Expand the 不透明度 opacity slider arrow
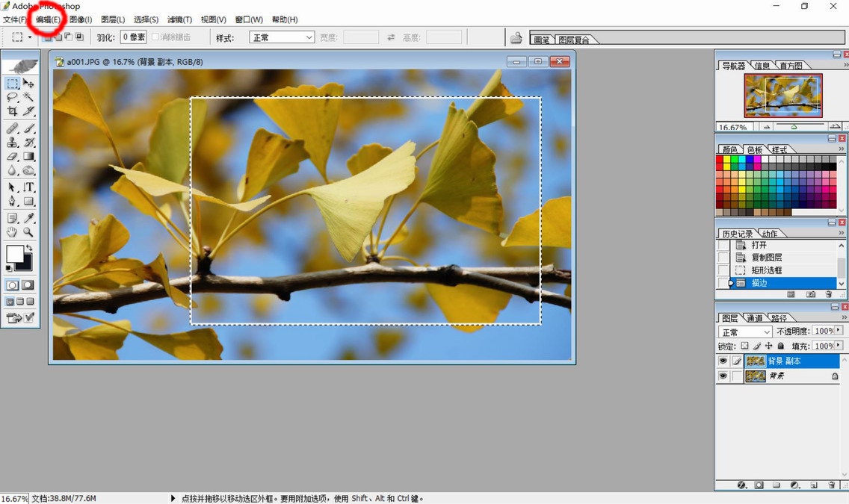This screenshot has width=849, height=504. pyautogui.click(x=838, y=331)
